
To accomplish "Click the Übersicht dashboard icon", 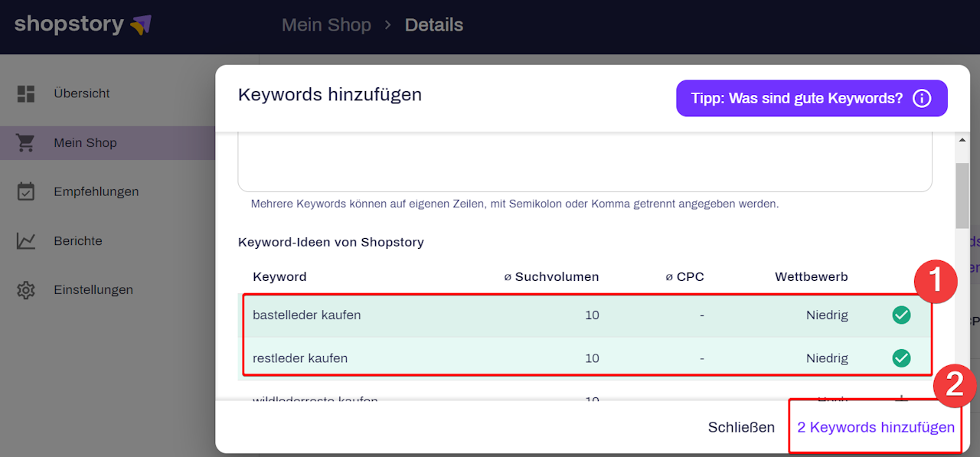I will coord(26,93).
